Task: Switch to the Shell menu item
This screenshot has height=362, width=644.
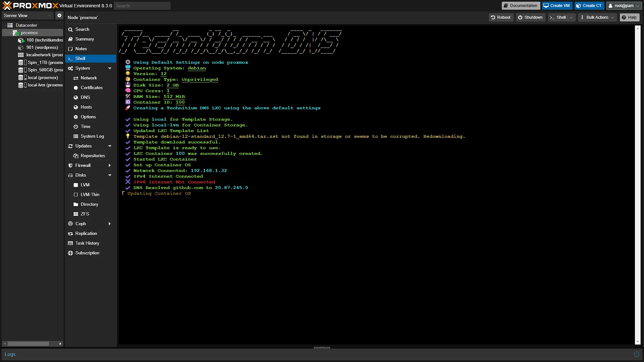Action: pyautogui.click(x=91, y=59)
